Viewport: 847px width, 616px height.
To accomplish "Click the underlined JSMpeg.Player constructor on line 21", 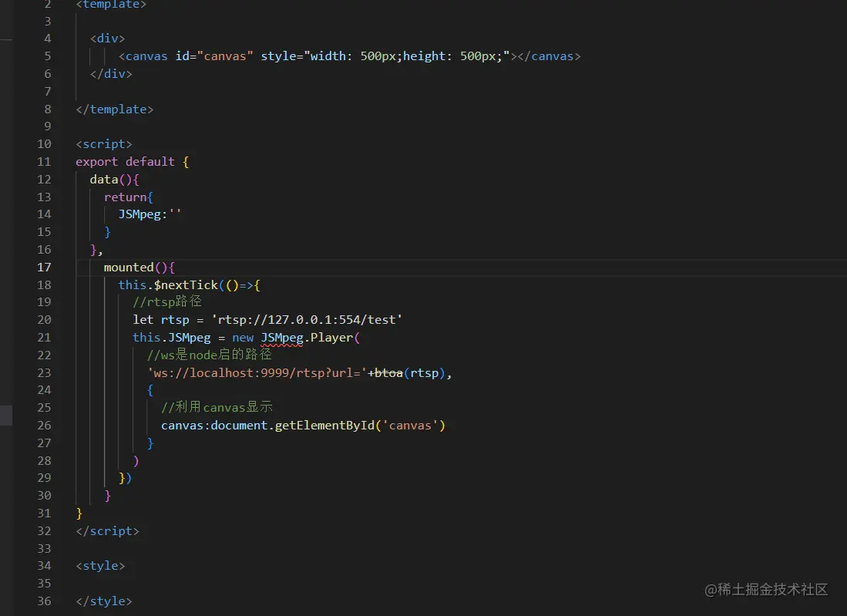I will point(307,338).
